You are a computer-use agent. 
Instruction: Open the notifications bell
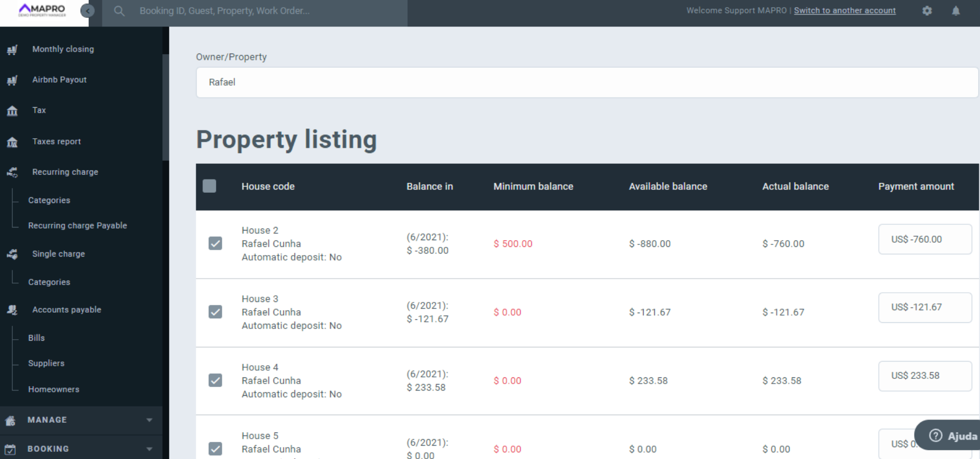click(x=955, y=11)
